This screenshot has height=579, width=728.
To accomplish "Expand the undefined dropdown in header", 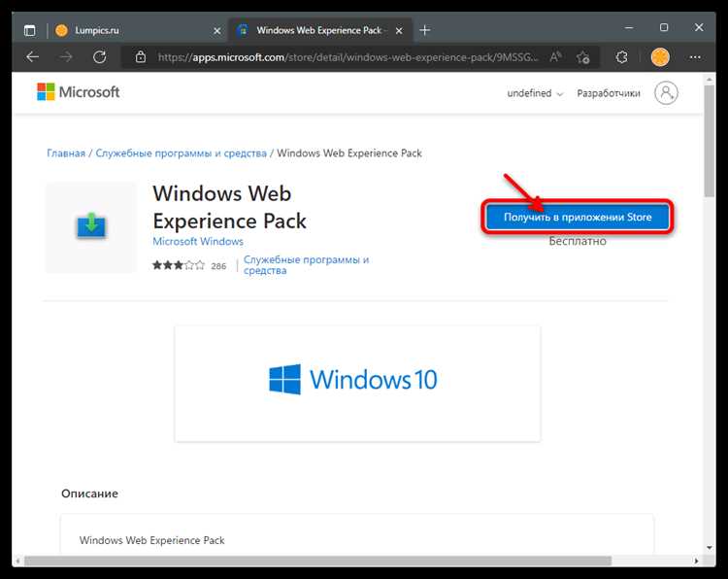I will pos(535,93).
